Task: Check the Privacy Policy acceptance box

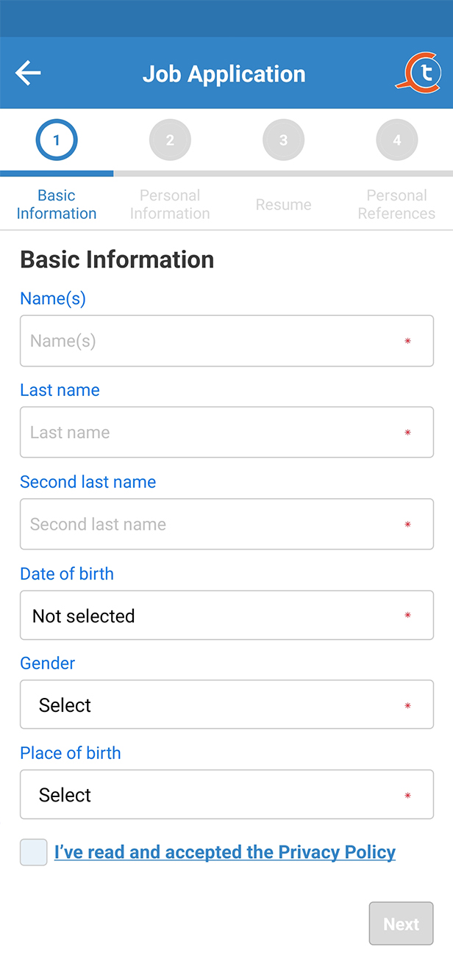Action: [33, 851]
